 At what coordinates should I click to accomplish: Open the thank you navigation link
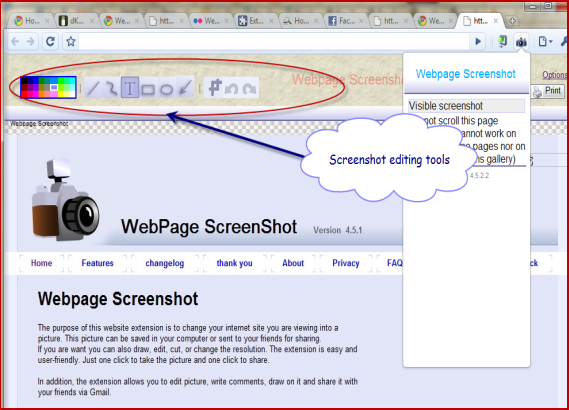[234, 263]
